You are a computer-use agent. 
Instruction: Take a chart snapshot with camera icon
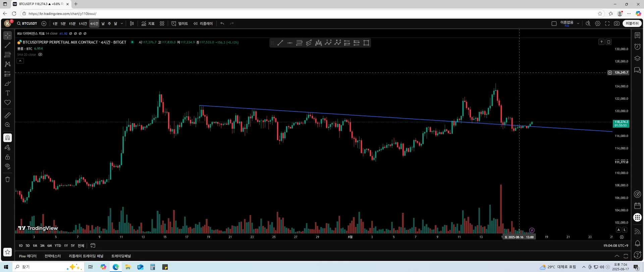(616, 24)
